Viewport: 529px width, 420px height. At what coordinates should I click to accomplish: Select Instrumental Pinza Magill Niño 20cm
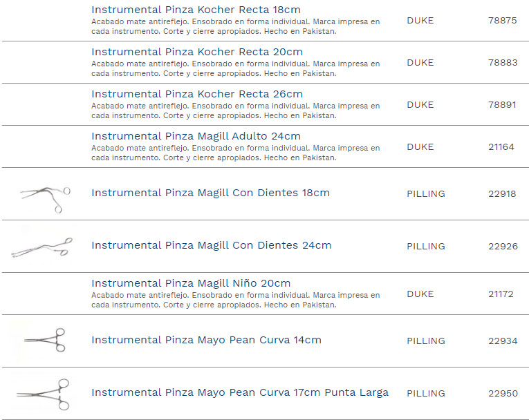191,283
